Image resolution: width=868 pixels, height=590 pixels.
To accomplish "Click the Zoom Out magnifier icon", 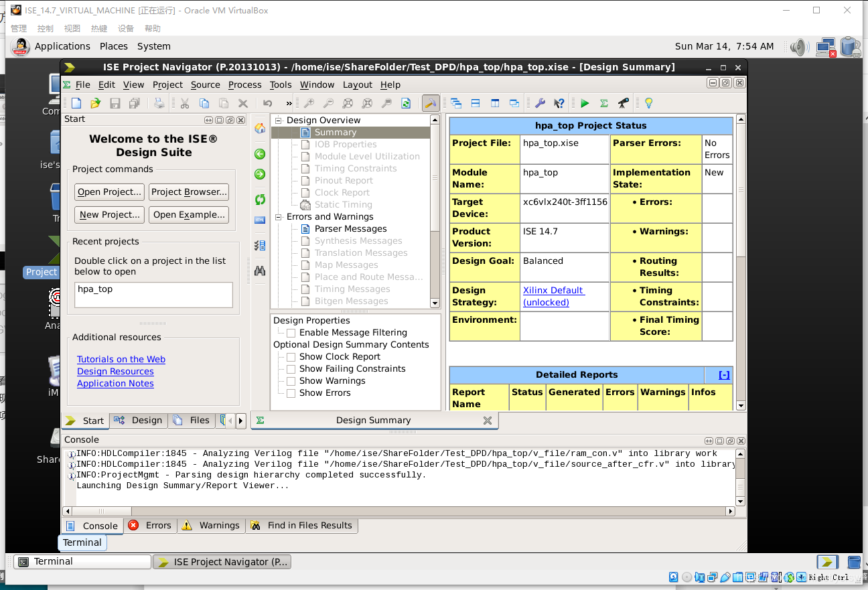I will click(328, 103).
